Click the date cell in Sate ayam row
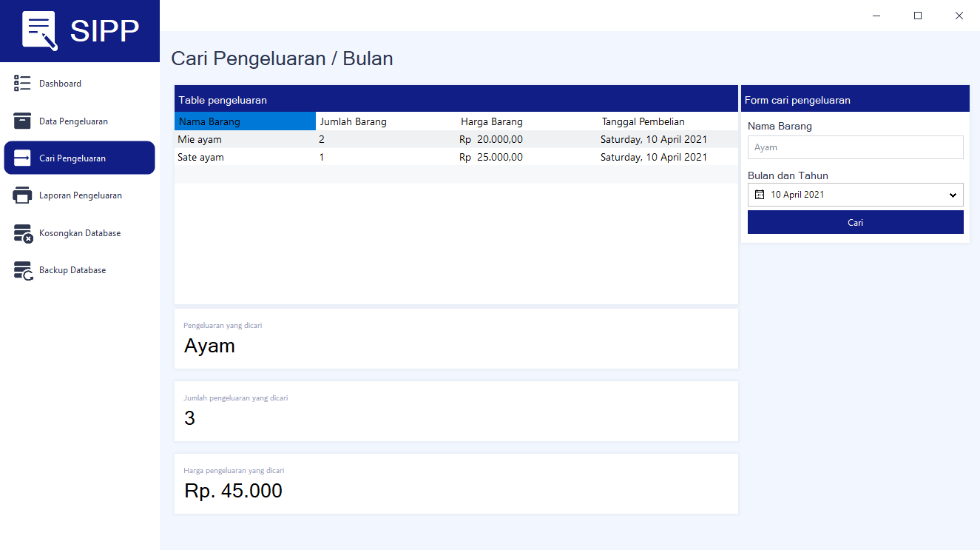Image resolution: width=980 pixels, height=550 pixels. 668,157
